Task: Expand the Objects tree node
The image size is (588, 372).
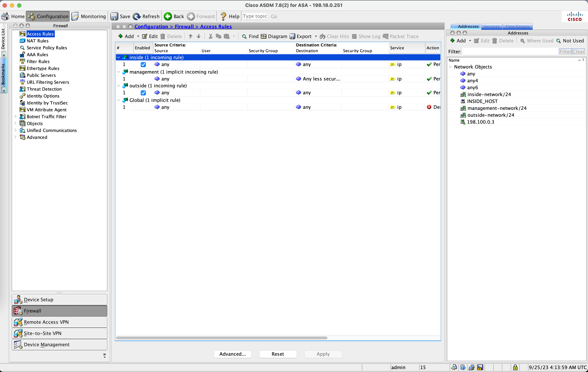Action: (15, 123)
